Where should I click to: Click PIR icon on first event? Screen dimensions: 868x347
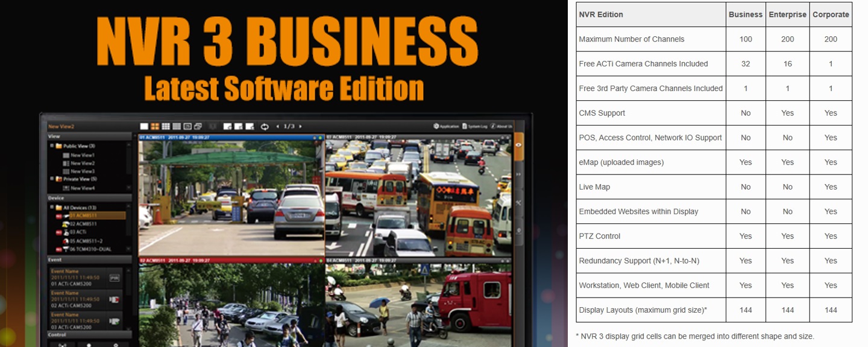click(114, 278)
